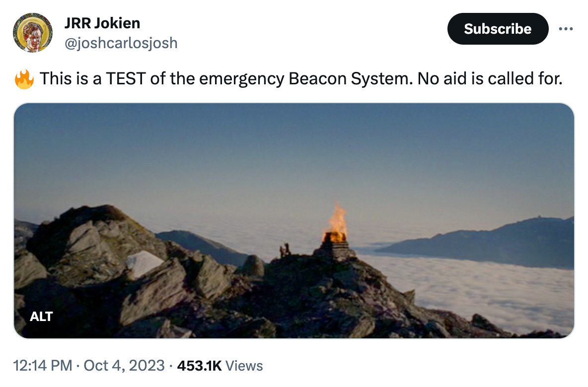Subscribe to JRR Jokien
Screen dimensions: 588x387
tap(498, 29)
